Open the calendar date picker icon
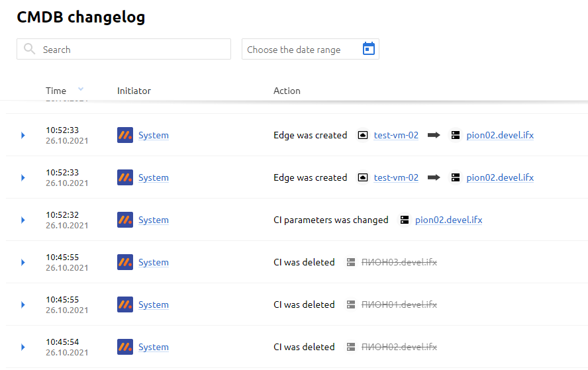Viewport: 588px width, 370px height. (369, 49)
